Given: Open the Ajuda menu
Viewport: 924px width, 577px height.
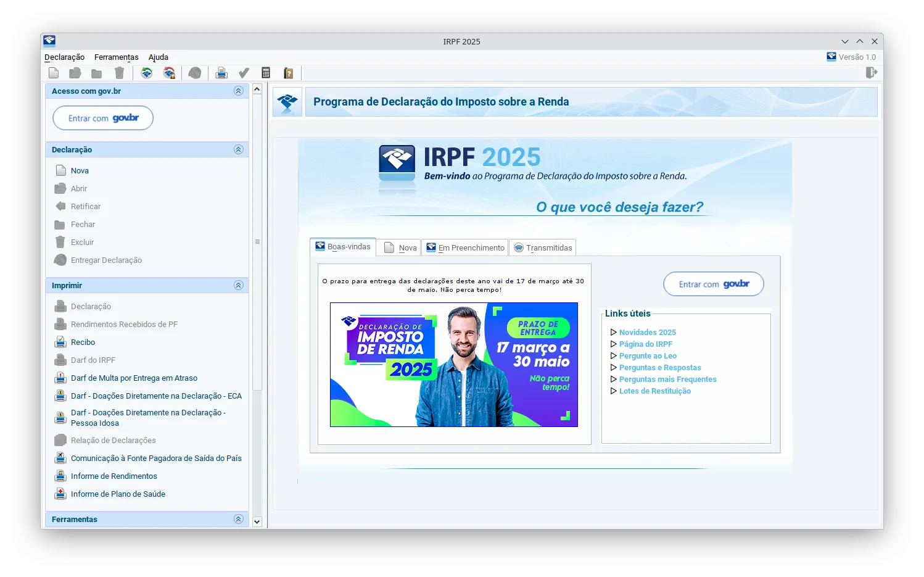Looking at the screenshot, I should [x=158, y=57].
